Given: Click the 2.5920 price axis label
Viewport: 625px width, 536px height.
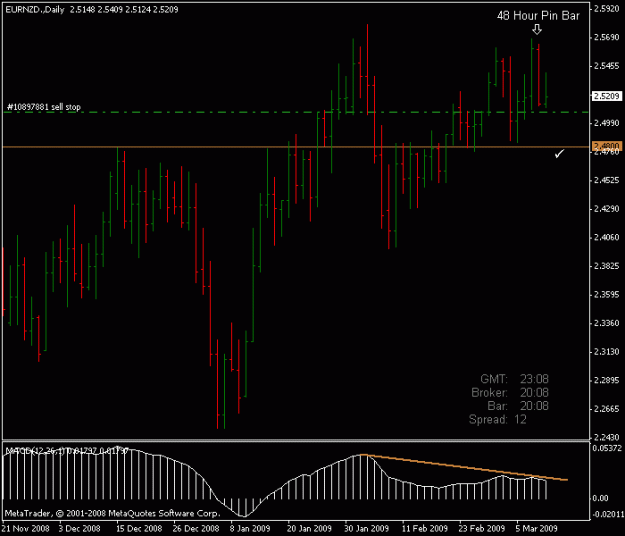Looking at the screenshot, I should pyautogui.click(x=606, y=9).
